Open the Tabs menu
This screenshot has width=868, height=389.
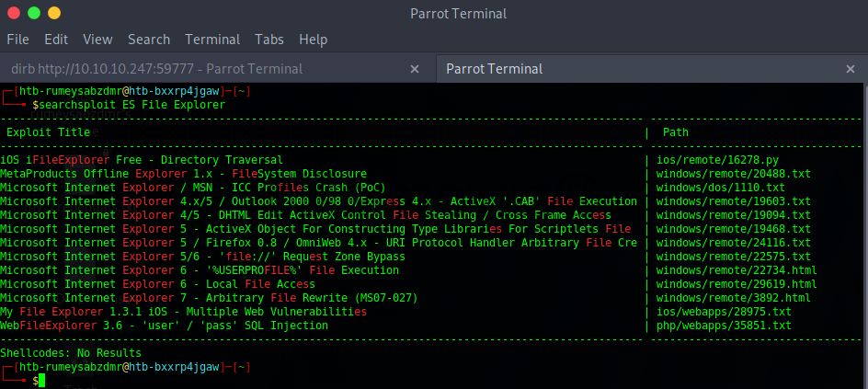click(x=269, y=40)
